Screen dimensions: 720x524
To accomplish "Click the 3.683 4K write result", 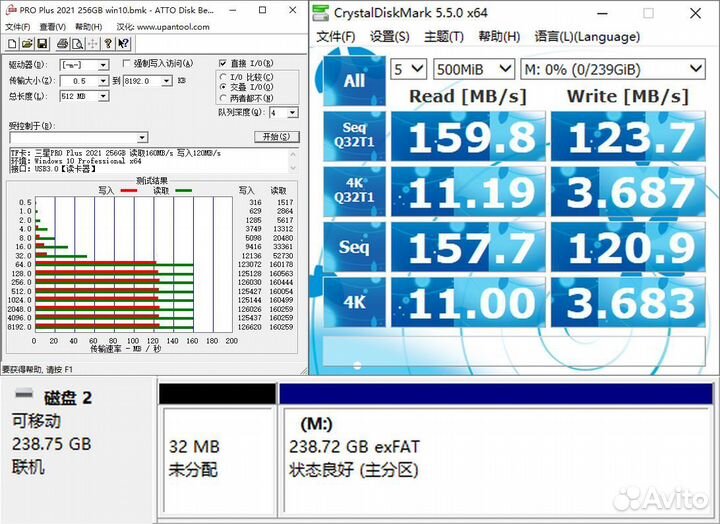I will [628, 302].
